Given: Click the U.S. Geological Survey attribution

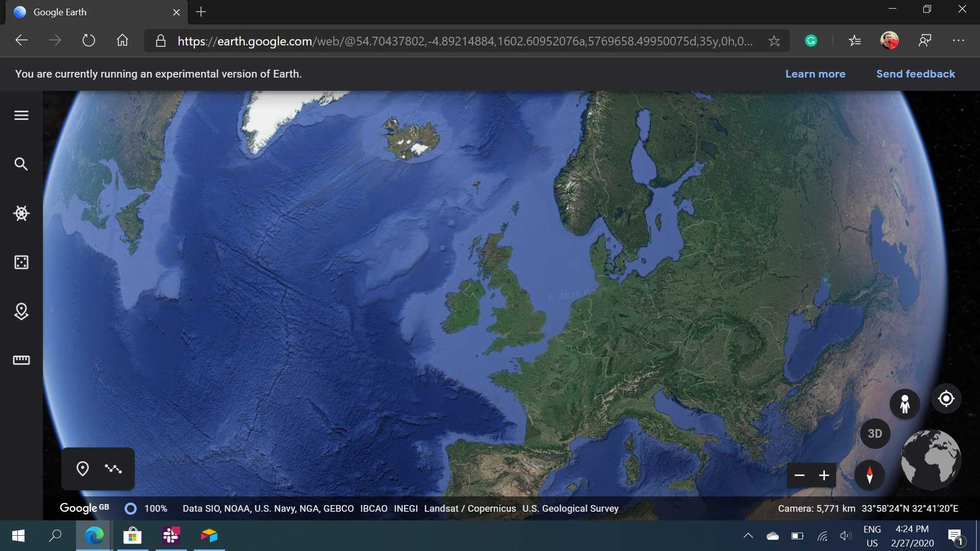Looking at the screenshot, I should [x=570, y=509].
